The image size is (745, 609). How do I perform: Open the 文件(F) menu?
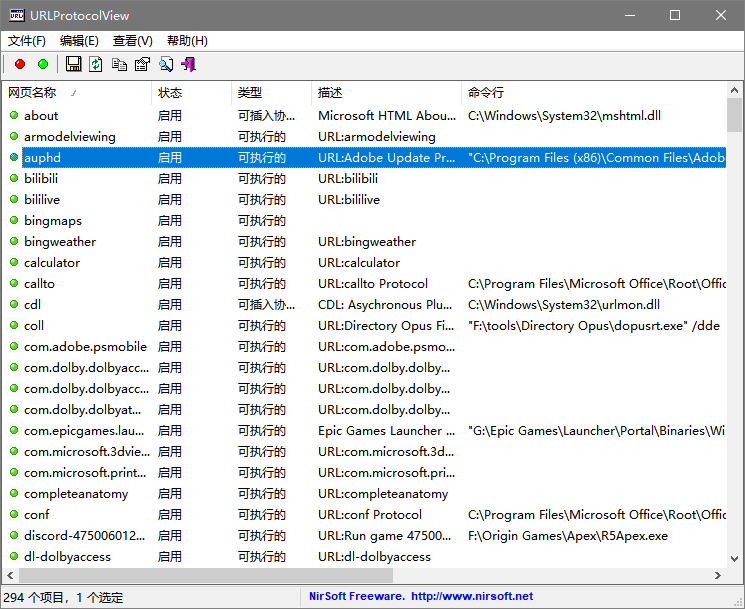(x=27, y=41)
